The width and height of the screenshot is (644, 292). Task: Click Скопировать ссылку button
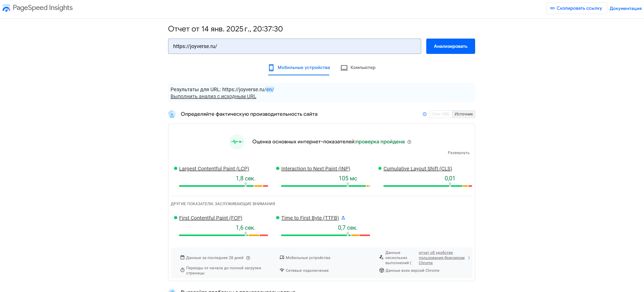point(576,8)
